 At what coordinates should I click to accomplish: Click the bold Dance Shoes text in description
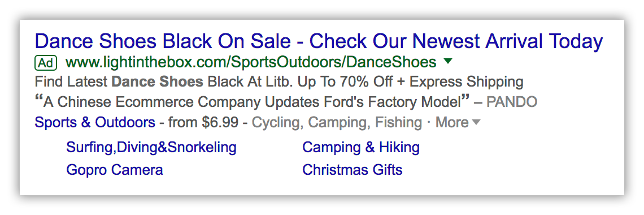point(157,82)
